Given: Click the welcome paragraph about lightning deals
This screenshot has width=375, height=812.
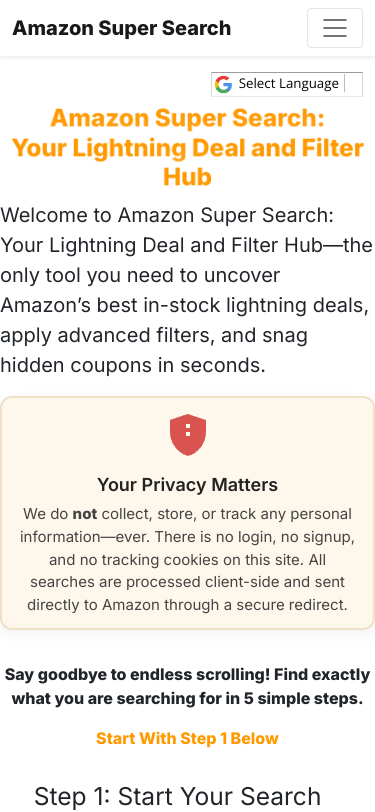Looking at the screenshot, I should pyautogui.click(x=186, y=290).
